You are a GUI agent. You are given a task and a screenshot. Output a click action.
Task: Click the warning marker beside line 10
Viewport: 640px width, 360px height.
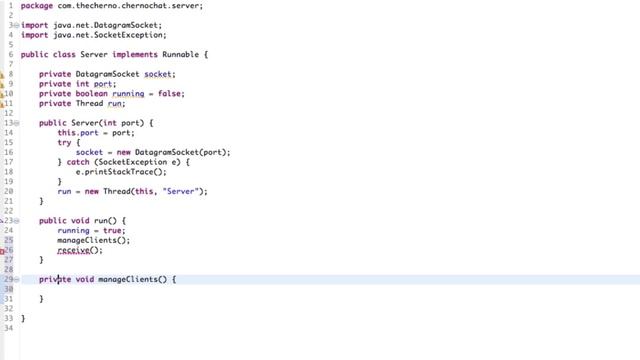(x=2, y=94)
